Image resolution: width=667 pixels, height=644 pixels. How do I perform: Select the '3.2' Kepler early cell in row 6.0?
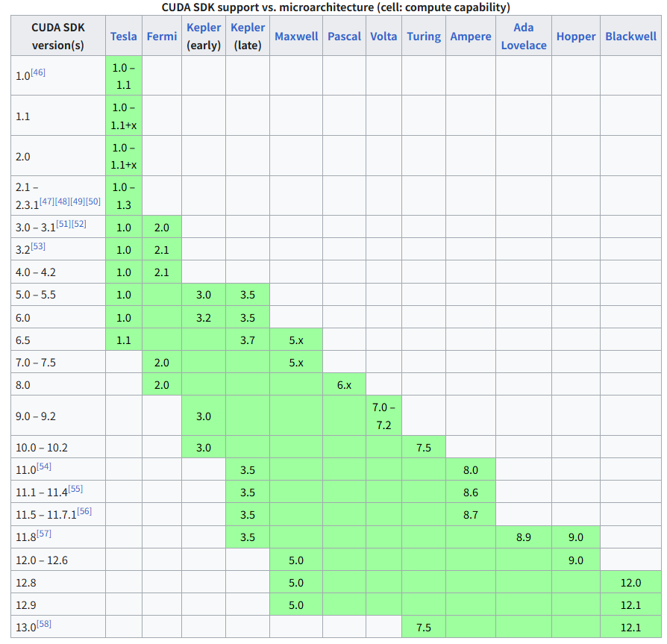[204, 317]
